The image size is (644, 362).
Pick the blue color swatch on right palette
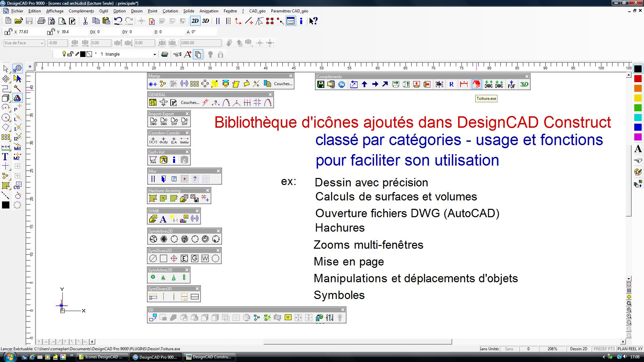point(638,127)
